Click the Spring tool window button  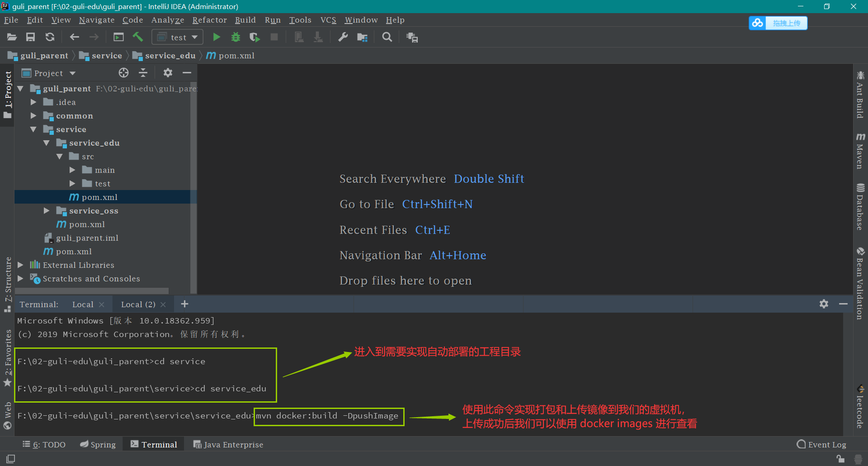coord(98,445)
